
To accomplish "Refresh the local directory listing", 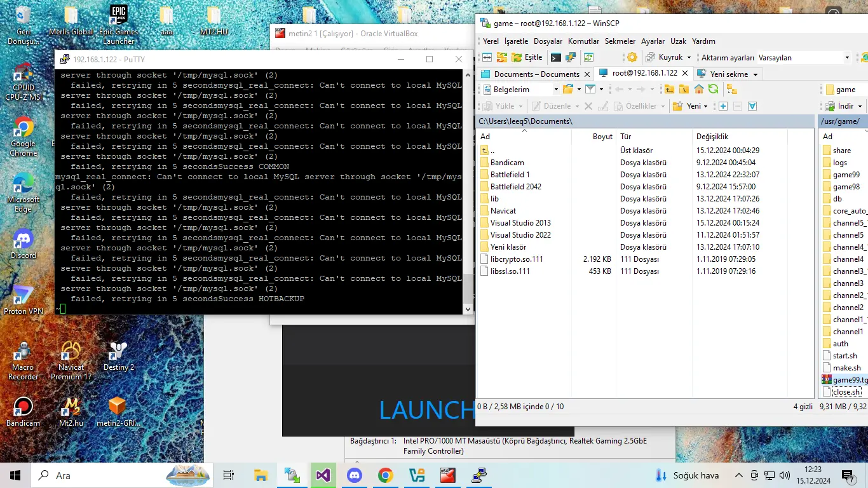I will coord(714,90).
